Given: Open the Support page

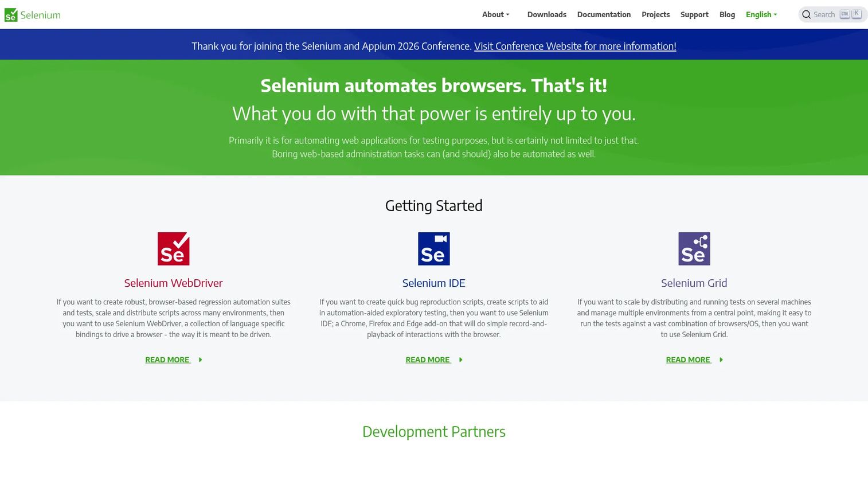Looking at the screenshot, I should pyautogui.click(x=694, y=15).
